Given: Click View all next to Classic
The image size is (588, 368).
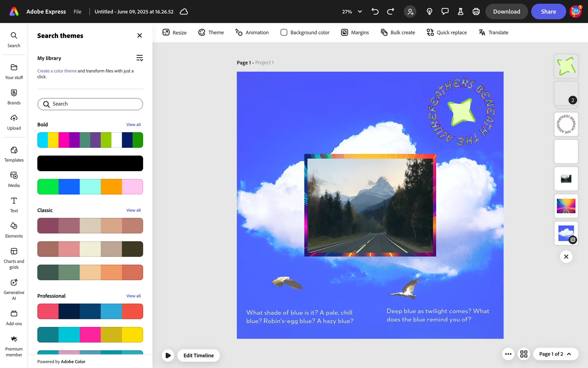Looking at the screenshot, I should click(x=134, y=210).
